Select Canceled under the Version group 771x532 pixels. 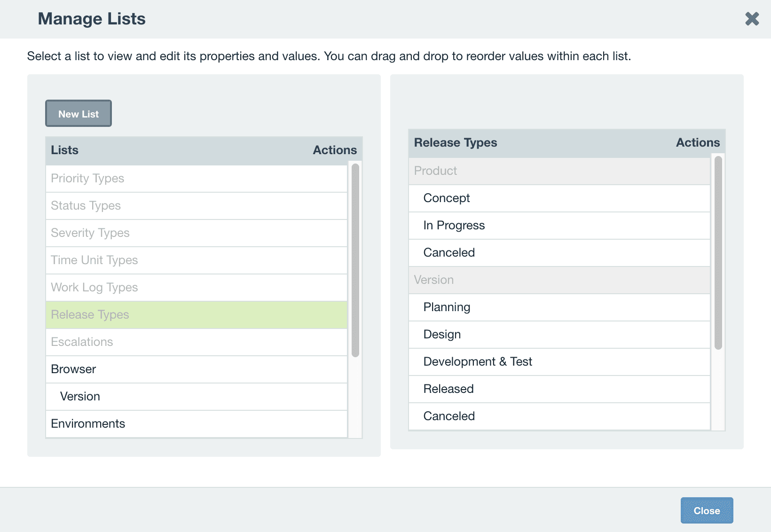coord(559,416)
